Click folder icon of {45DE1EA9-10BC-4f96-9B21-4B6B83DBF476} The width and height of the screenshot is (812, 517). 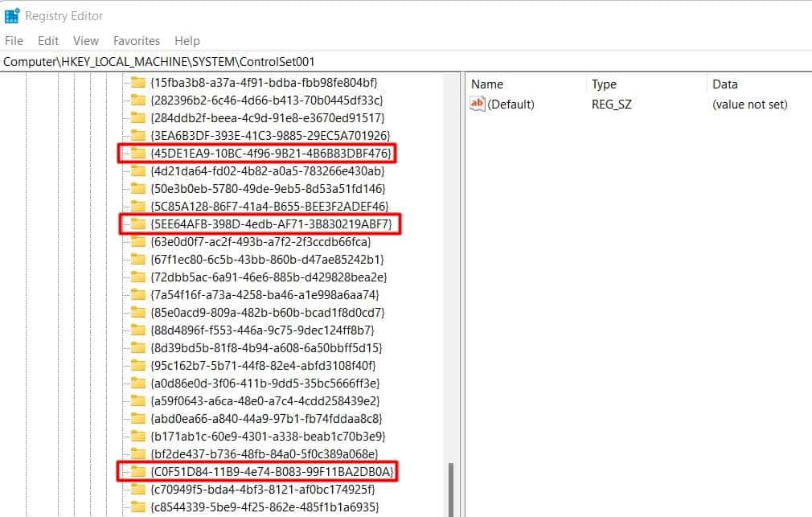click(138, 154)
